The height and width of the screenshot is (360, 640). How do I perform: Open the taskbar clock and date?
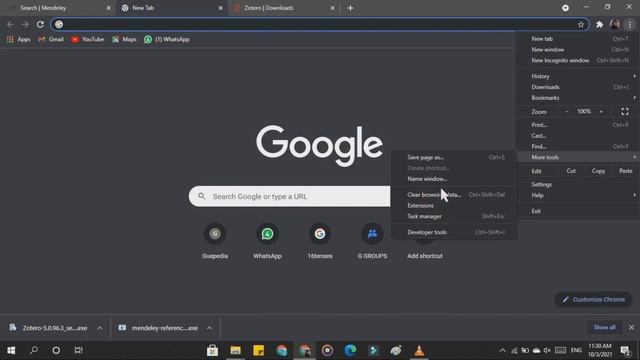(x=600, y=350)
